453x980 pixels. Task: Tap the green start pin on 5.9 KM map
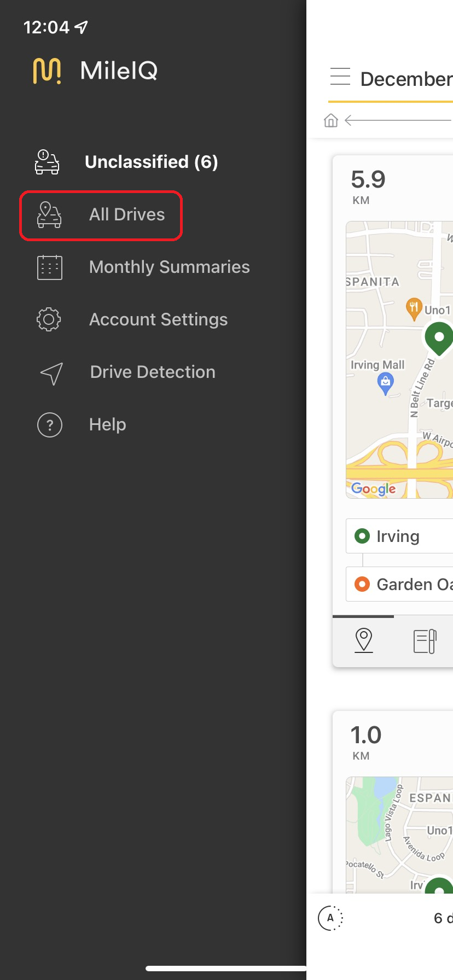439,339
